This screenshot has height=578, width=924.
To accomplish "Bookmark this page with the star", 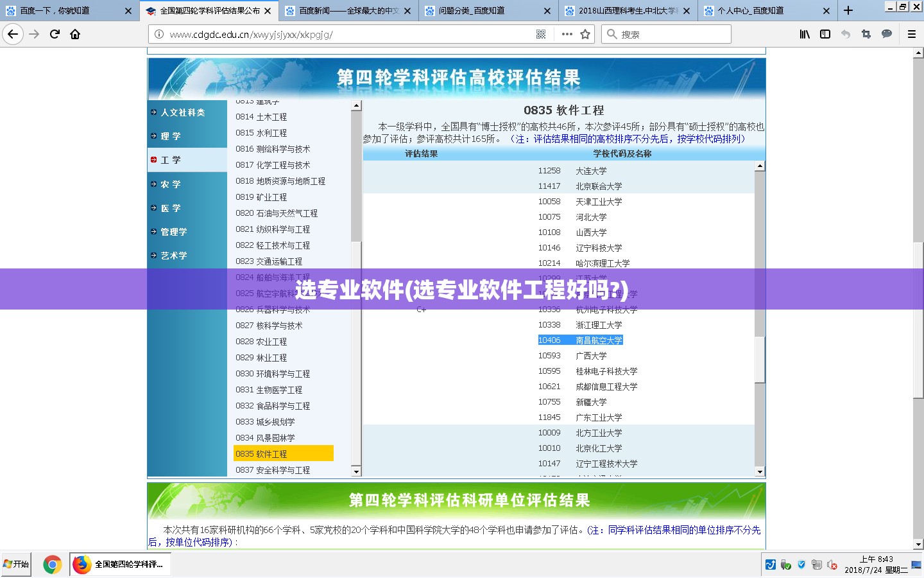I will pyautogui.click(x=585, y=34).
